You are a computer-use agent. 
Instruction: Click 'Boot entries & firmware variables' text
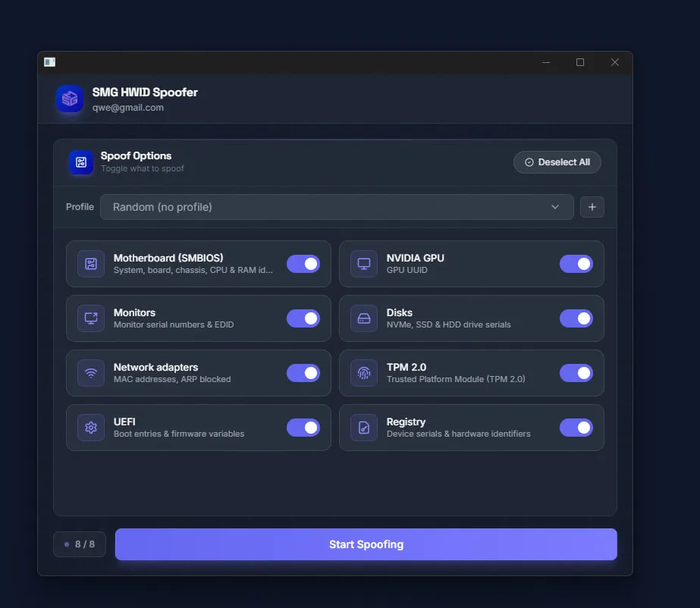coord(178,434)
